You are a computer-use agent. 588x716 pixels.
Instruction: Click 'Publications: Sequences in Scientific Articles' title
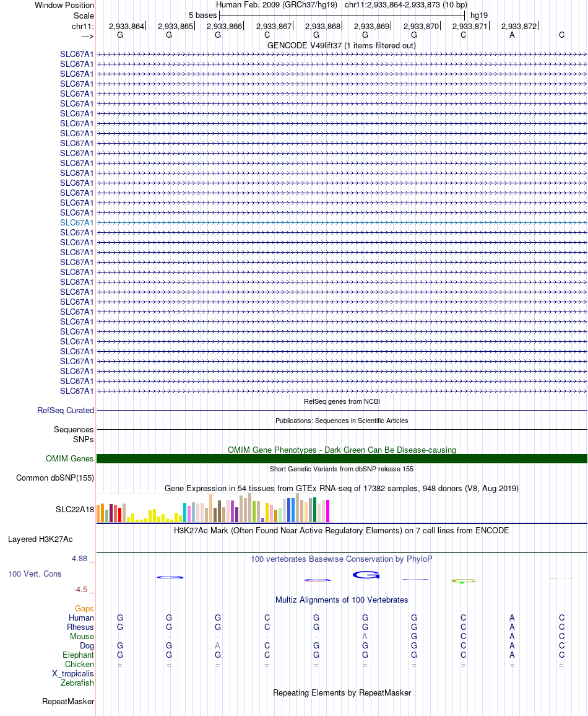tap(342, 421)
